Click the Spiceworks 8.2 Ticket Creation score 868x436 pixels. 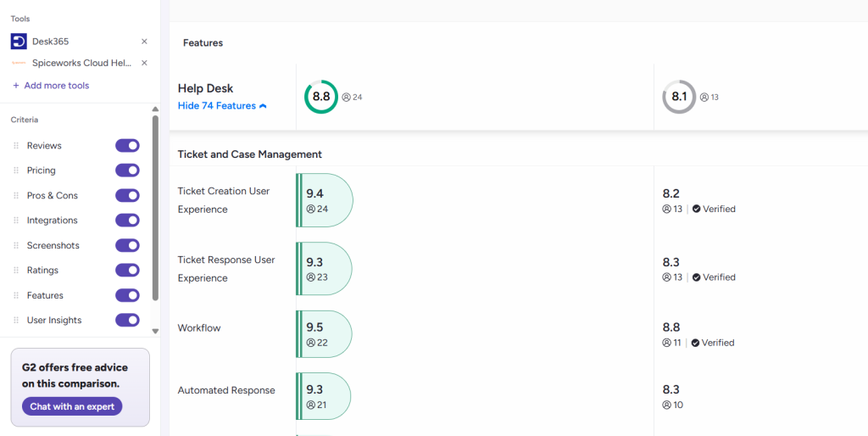tap(671, 193)
